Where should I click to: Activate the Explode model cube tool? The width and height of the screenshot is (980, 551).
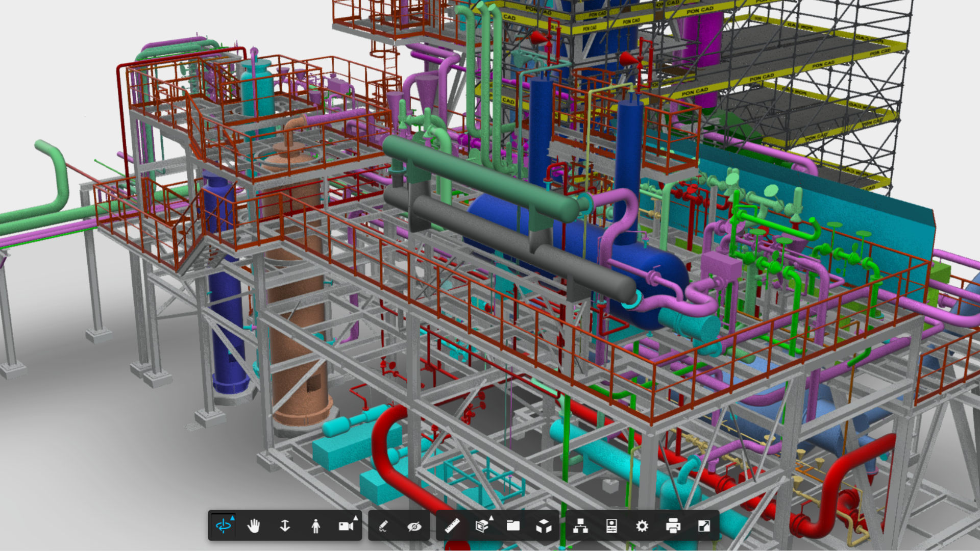pos(544,525)
